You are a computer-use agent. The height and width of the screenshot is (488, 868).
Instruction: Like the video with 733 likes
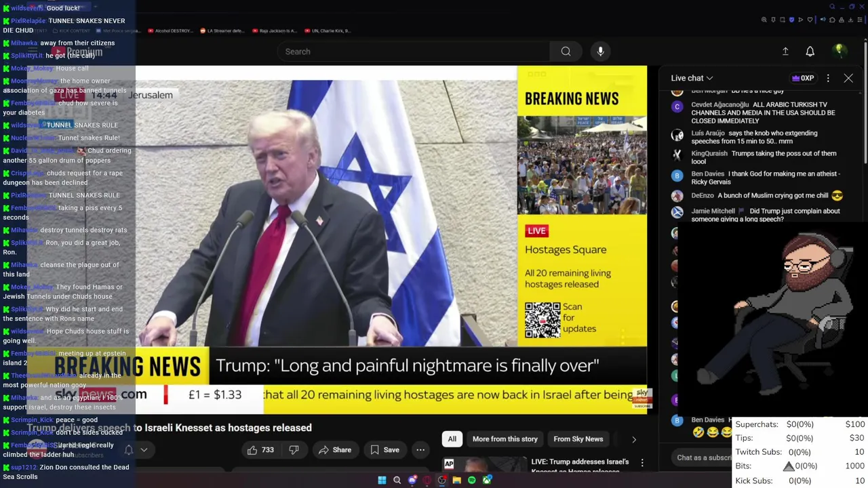click(x=260, y=450)
